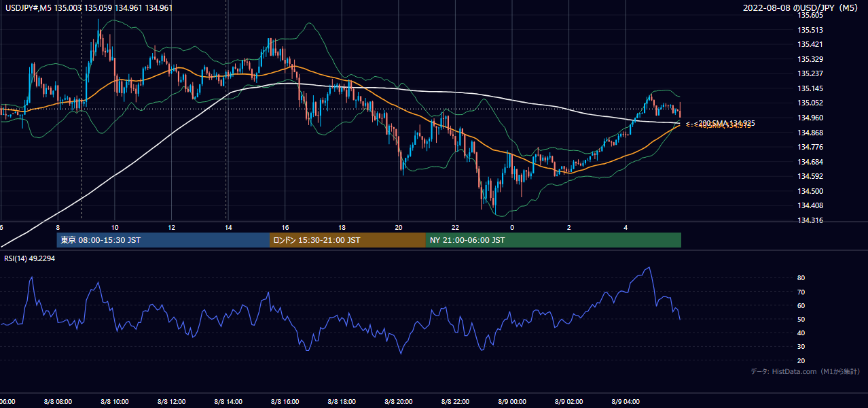This screenshot has width=868, height=408.
Task: Click the 8/9 00:00 date axis label
Action: point(512,402)
